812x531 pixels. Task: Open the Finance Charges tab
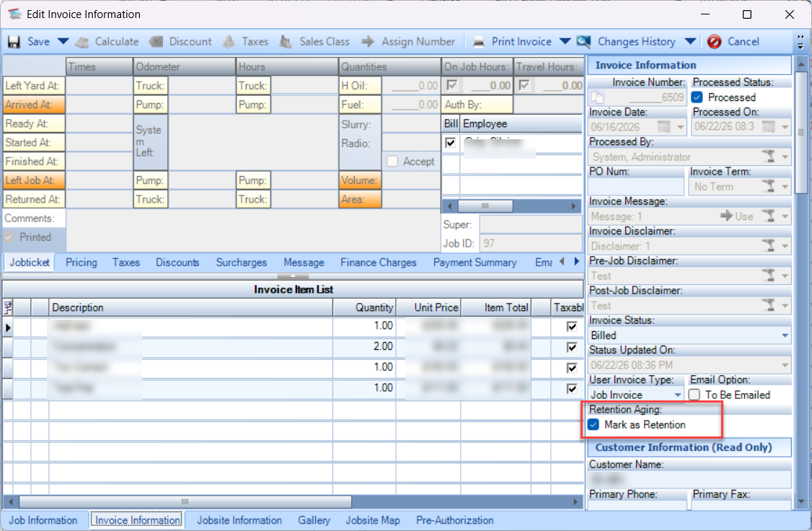[379, 263]
